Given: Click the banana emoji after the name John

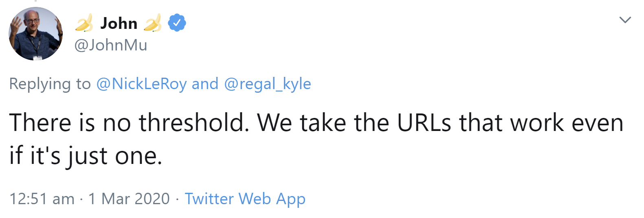Looking at the screenshot, I should point(153,23).
